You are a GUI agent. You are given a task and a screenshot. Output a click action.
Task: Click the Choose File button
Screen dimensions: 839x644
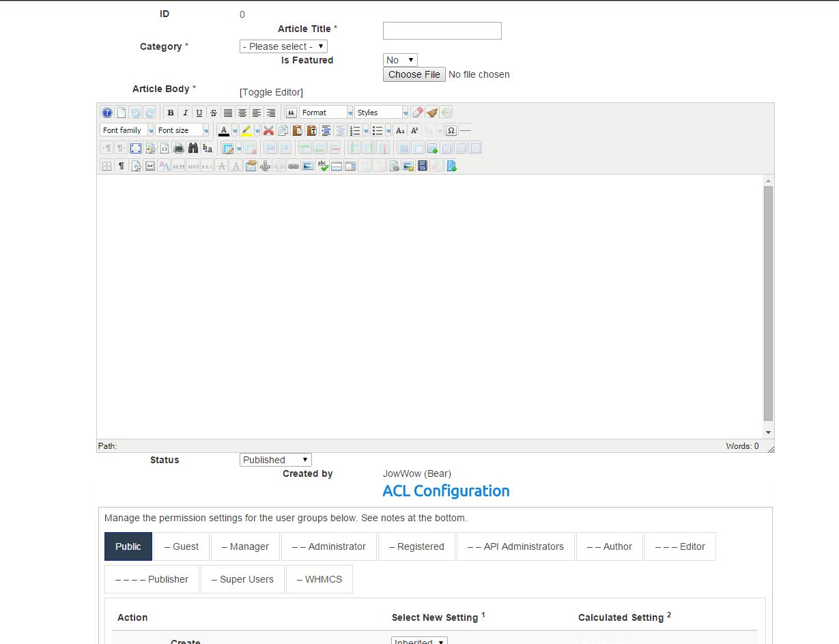(x=414, y=74)
